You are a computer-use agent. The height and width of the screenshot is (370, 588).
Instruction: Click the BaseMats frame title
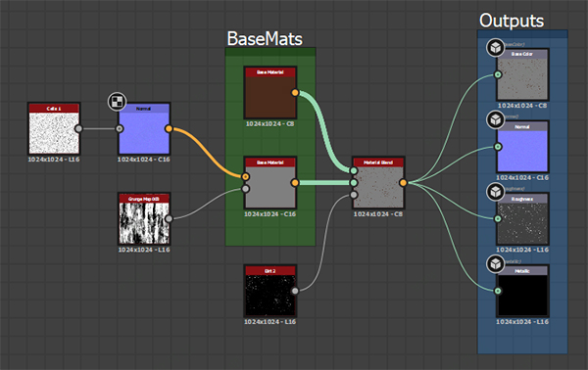coord(265,38)
